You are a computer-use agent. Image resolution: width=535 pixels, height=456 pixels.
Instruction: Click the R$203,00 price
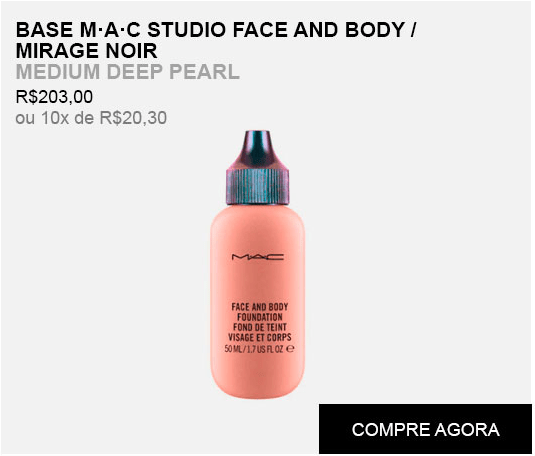(x=54, y=97)
